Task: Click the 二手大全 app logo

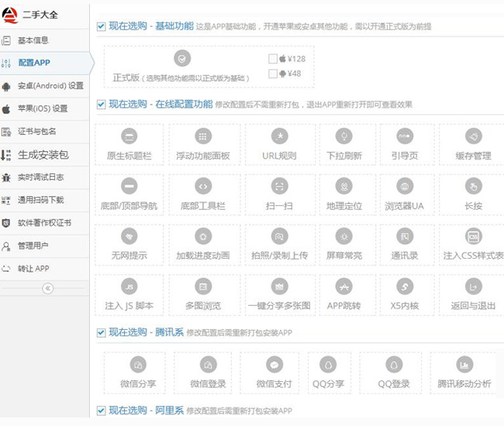Action: click(9, 15)
